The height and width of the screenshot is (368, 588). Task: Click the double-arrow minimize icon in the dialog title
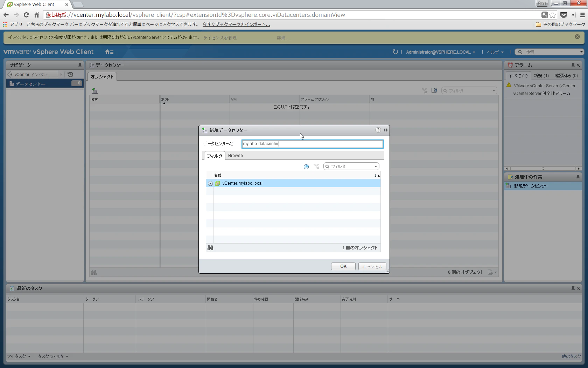point(386,130)
